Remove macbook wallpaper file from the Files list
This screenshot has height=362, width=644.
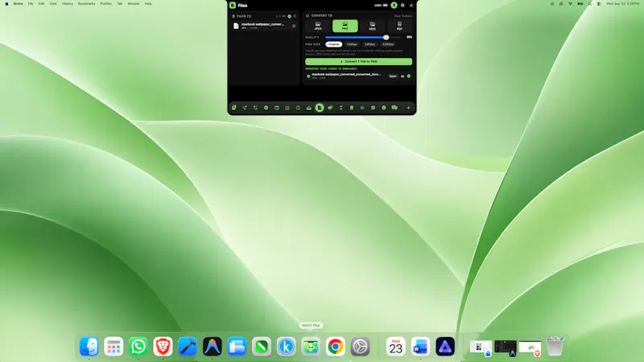(294, 26)
